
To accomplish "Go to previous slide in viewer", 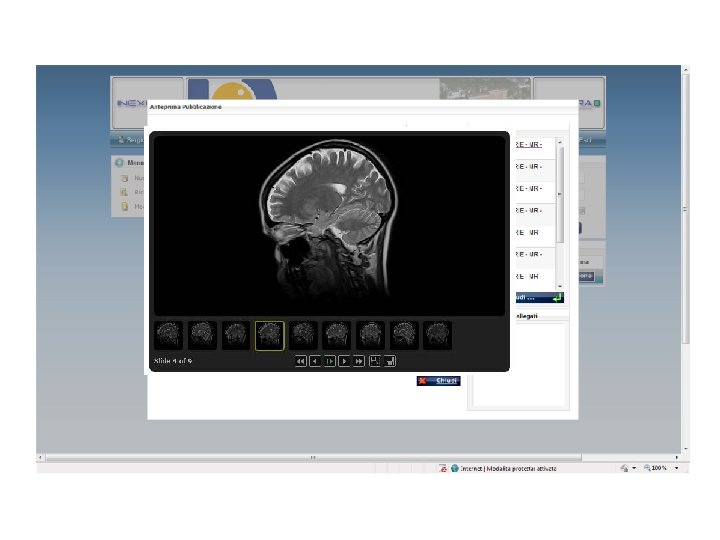I will click(x=315, y=361).
